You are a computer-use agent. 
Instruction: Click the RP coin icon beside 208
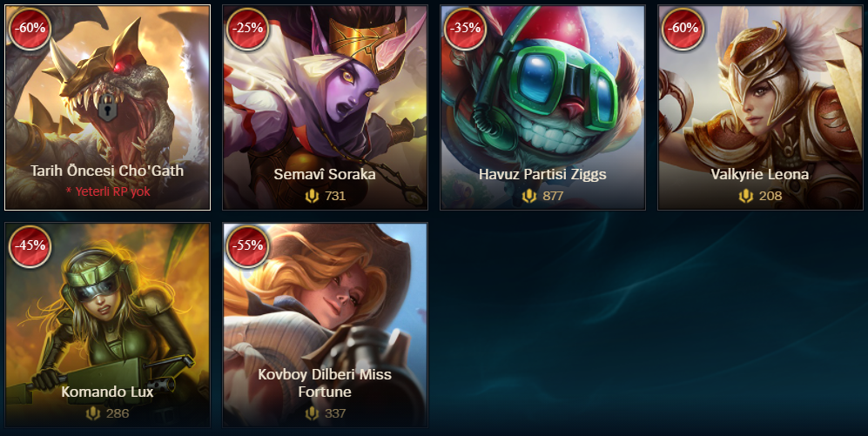pos(745,196)
